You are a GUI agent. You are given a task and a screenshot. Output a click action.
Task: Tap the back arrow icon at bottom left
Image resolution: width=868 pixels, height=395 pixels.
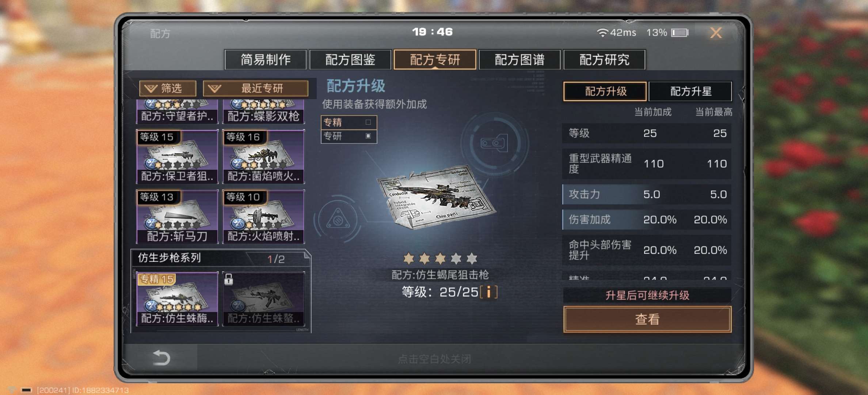(161, 357)
